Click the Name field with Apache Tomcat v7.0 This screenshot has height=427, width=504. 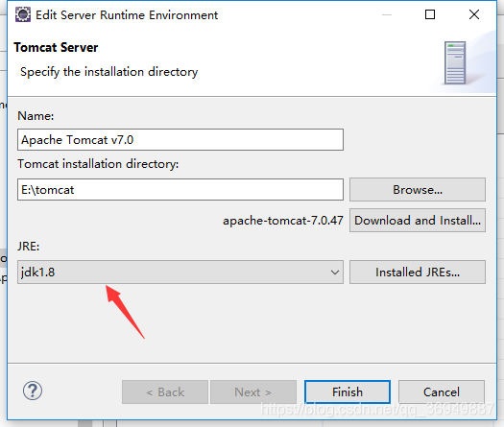tap(180, 140)
